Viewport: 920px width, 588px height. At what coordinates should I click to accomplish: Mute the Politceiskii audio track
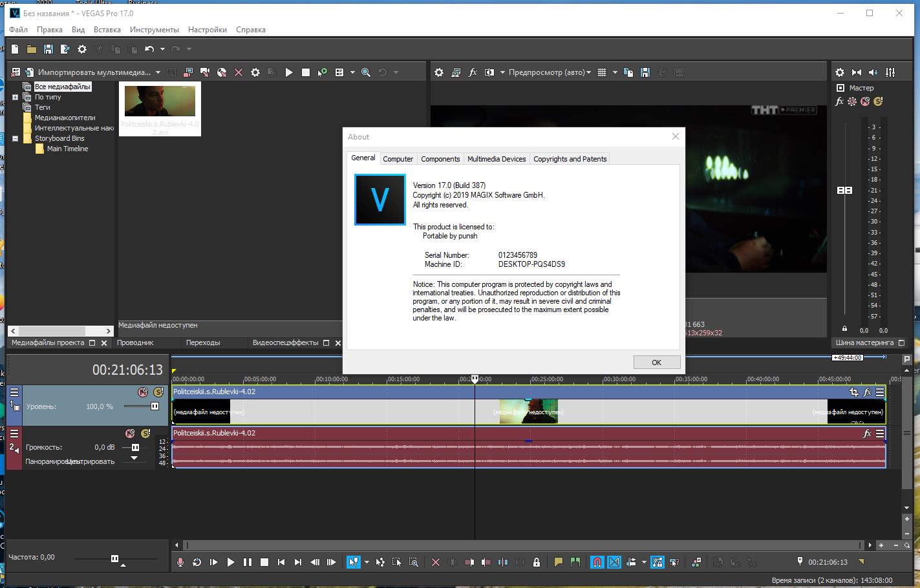130,434
